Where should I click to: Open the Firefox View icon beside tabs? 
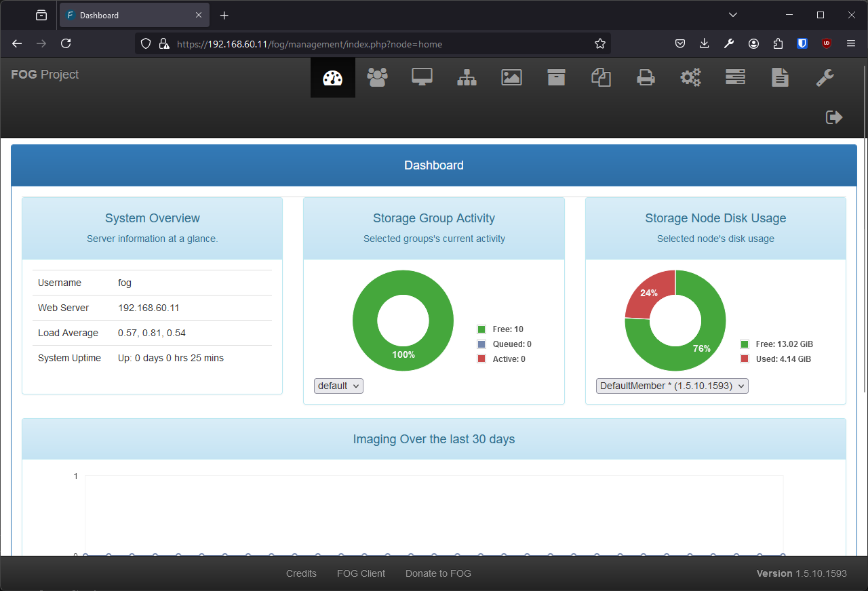click(x=41, y=15)
